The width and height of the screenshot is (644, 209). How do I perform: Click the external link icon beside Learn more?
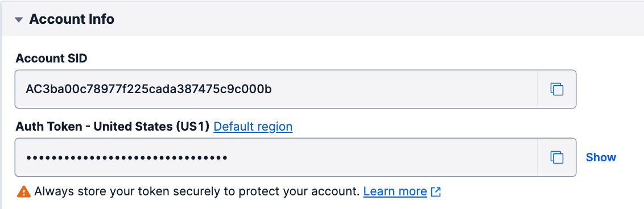(x=436, y=191)
